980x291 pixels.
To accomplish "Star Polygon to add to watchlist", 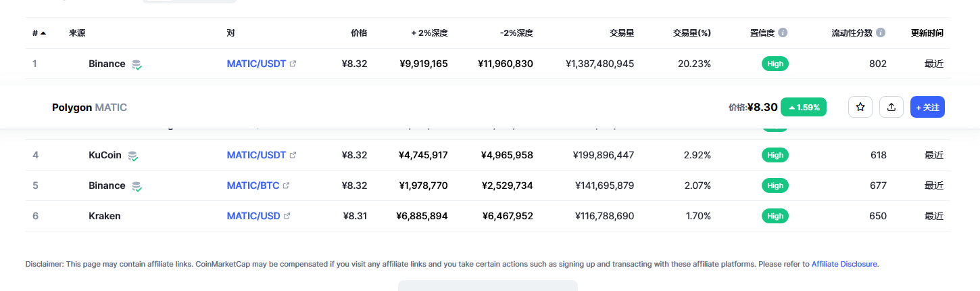I will 860,107.
